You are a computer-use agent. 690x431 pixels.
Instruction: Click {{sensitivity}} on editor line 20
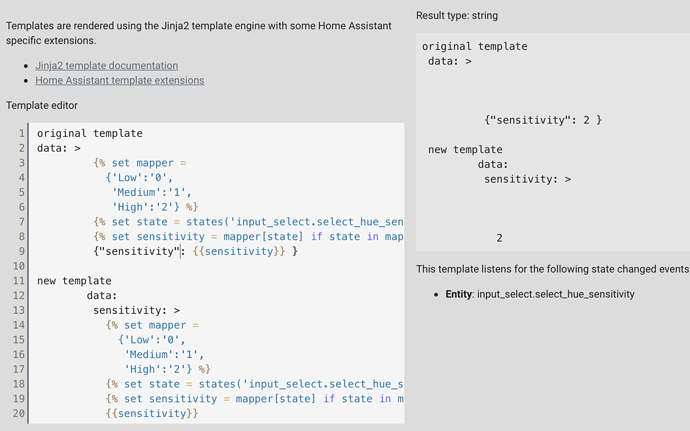click(x=152, y=413)
